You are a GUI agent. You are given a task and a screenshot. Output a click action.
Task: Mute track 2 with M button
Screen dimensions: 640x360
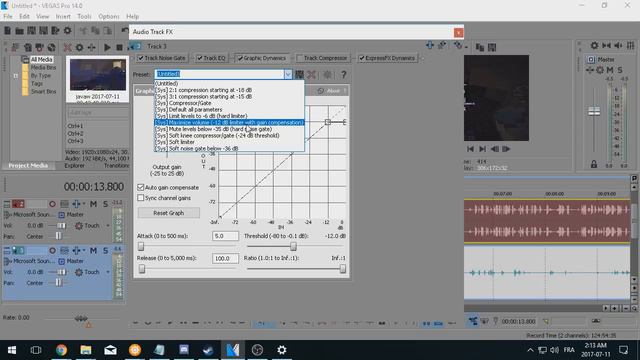click(x=93, y=204)
